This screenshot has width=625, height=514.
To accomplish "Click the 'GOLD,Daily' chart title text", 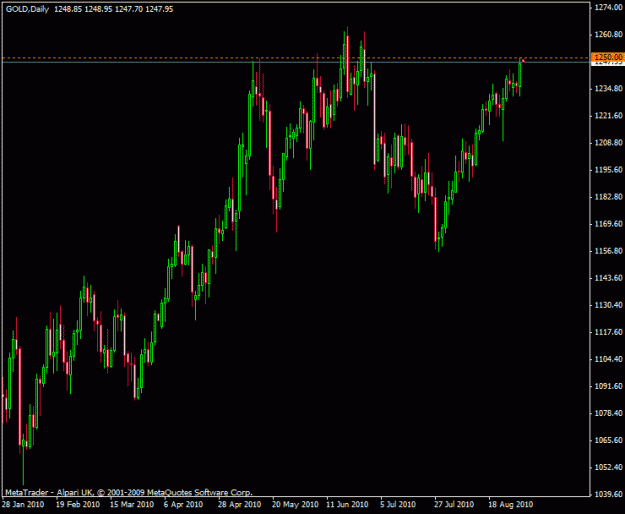I will (x=27, y=9).
